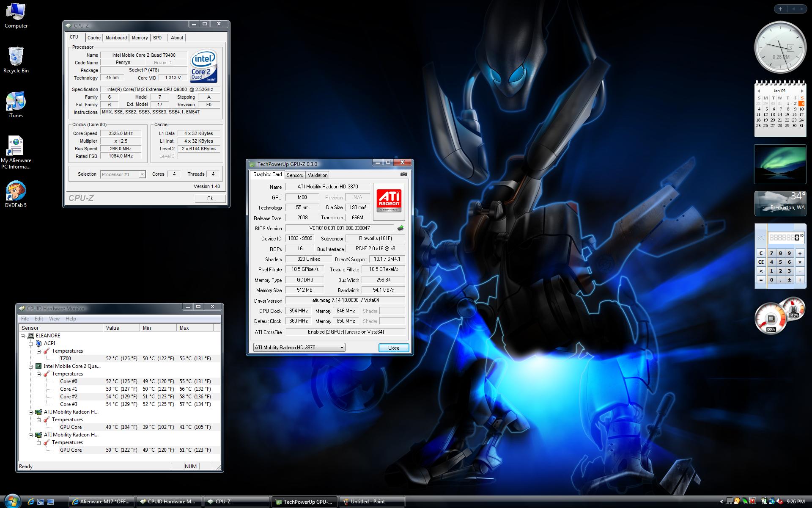Viewport: 812px width, 508px height.
Task: Click Show Desktop Quick Launch icon
Action: click(x=50, y=502)
